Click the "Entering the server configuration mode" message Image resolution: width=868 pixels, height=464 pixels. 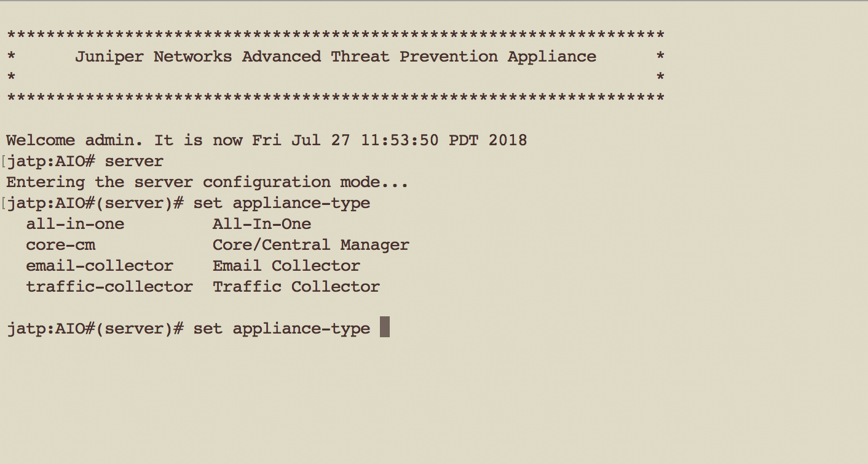(207, 182)
